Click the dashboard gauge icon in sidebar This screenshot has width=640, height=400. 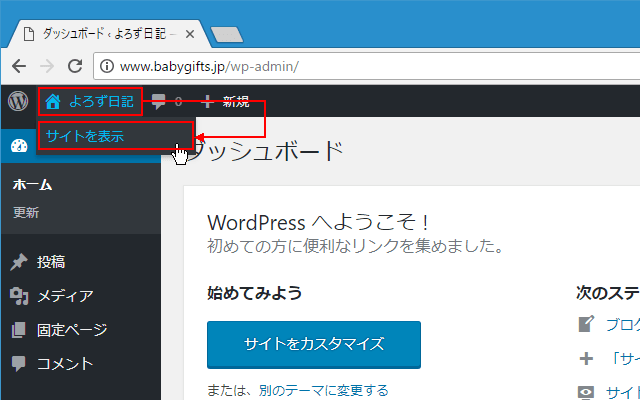(x=19, y=146)
